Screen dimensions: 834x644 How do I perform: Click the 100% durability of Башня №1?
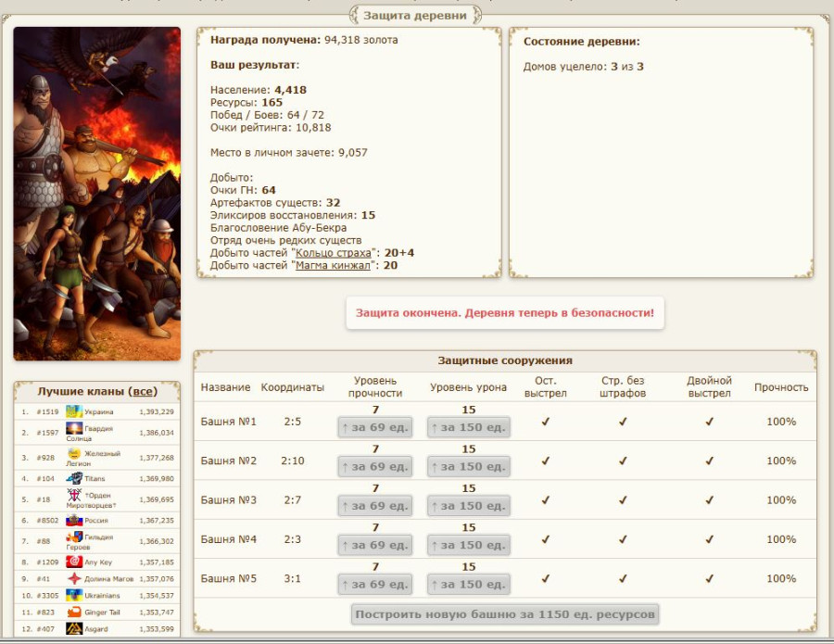(781, 422)
